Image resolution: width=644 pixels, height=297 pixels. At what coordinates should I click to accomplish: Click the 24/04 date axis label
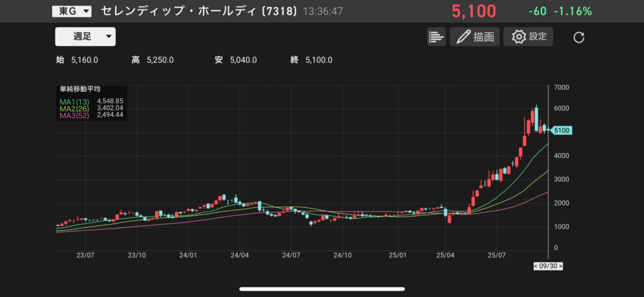click(239, 255)
